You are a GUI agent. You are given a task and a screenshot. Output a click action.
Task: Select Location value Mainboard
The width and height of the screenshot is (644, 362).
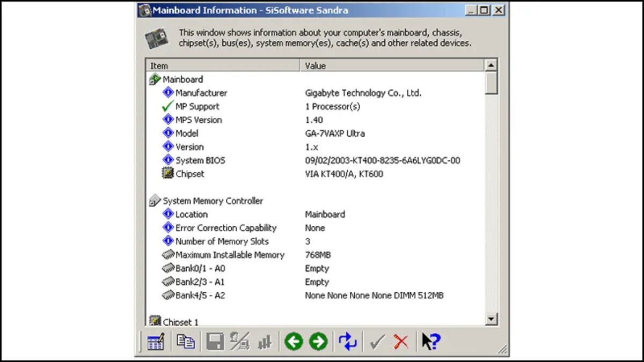pos(325,214)
